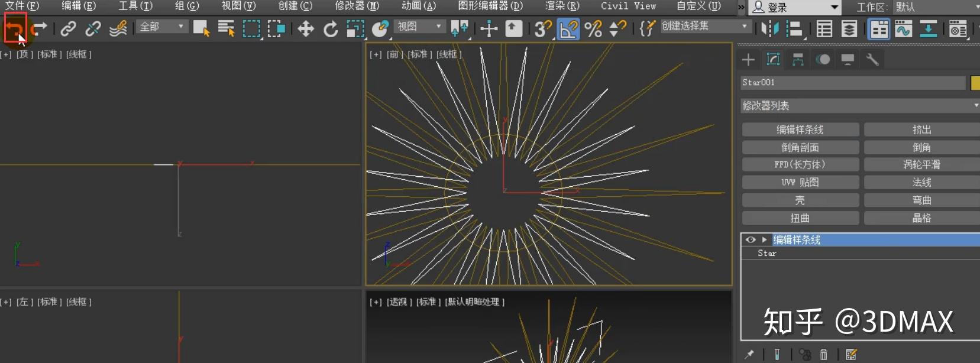Open the 视图 reference coordinate dropdown

[419, 27]
